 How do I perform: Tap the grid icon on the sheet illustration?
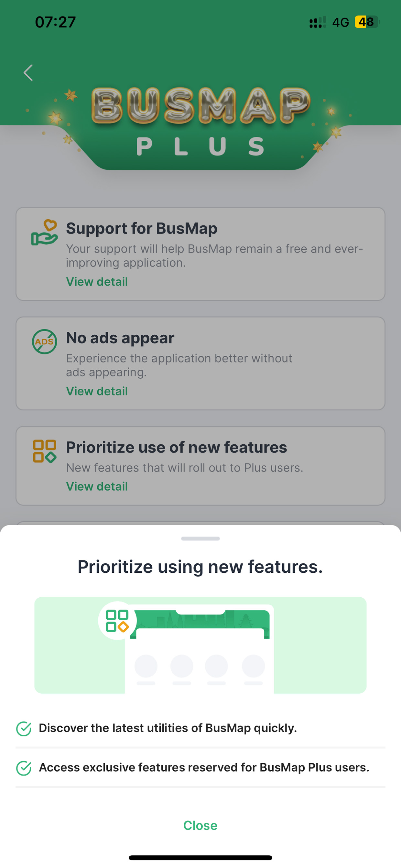[x=117, y=621]
